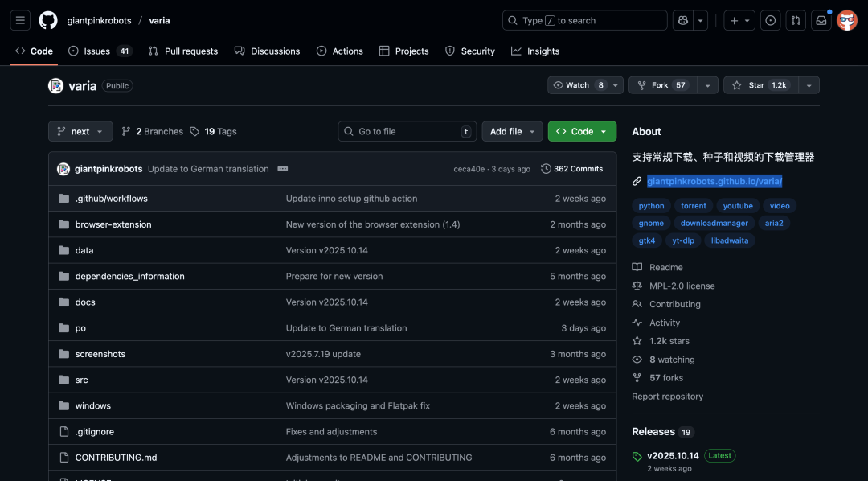Open the next branch selector dropdown
The image size is (868, 481).
80,131
